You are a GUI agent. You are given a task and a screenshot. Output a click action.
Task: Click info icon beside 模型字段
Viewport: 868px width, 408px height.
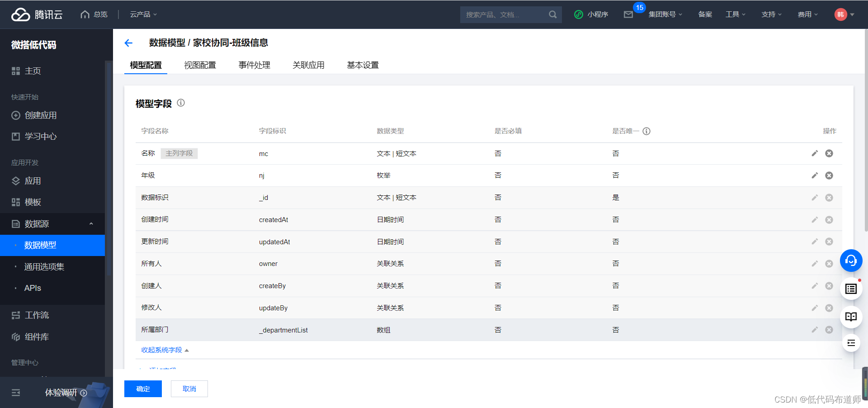point(181,103)
